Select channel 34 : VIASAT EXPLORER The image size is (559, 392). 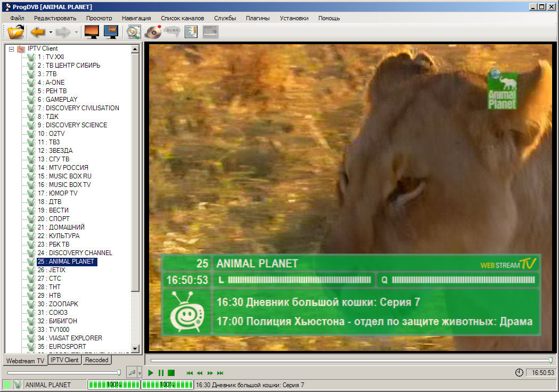pos(70,338)
